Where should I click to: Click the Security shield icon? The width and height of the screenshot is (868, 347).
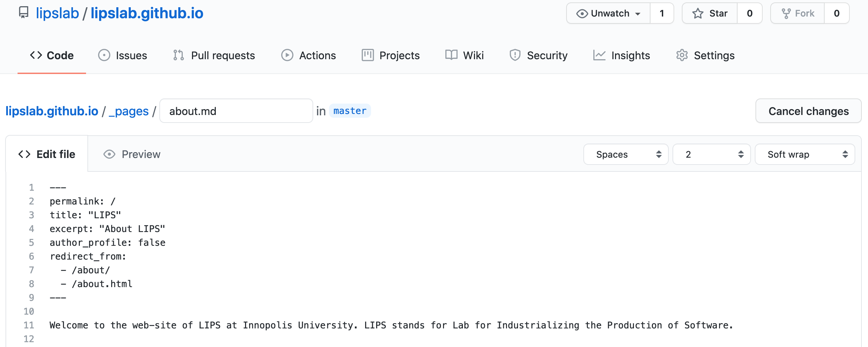pyautogui.click(x=515, y=55)
